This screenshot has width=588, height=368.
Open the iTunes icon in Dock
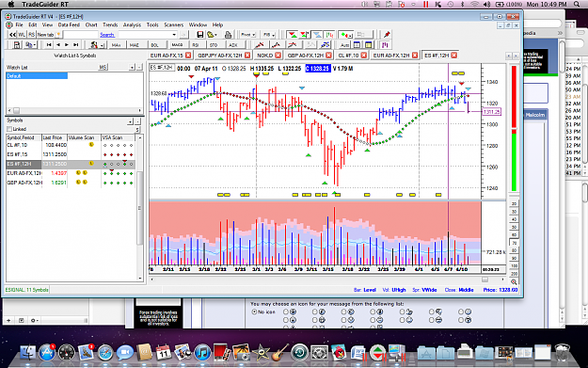[203, 353]
